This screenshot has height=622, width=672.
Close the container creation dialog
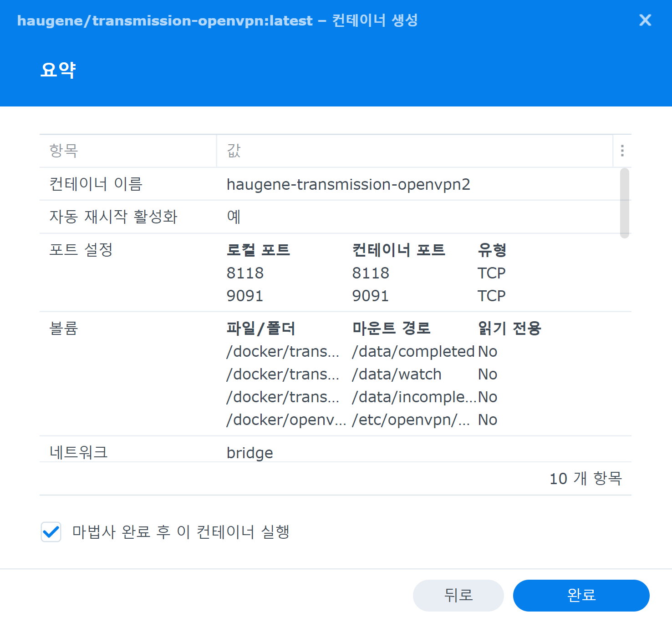(x=645, y=20)
